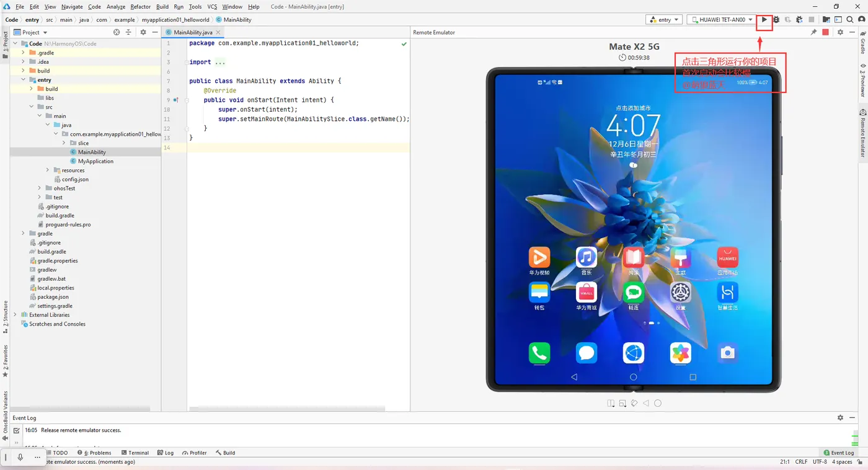Open Camera app in emulator dock
The image size is (868, 470).
[x=728, y=353]
